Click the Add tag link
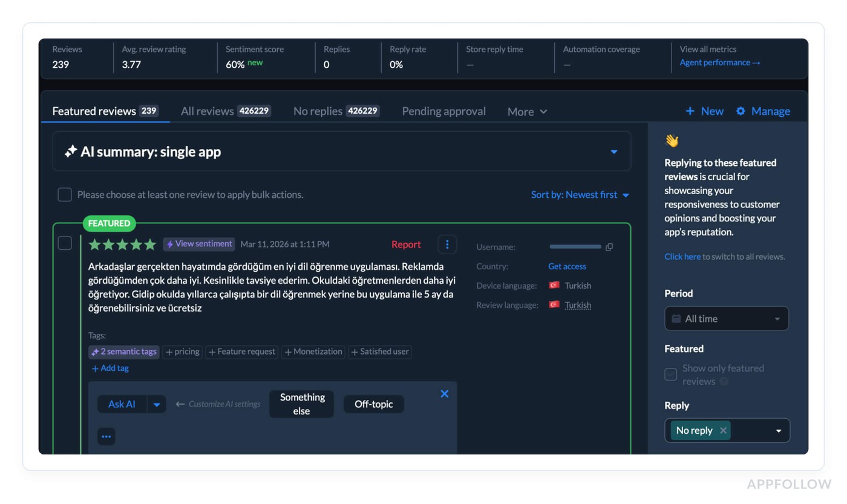The height and width of the screenshot is (504, 847). (x=110, y=368)
